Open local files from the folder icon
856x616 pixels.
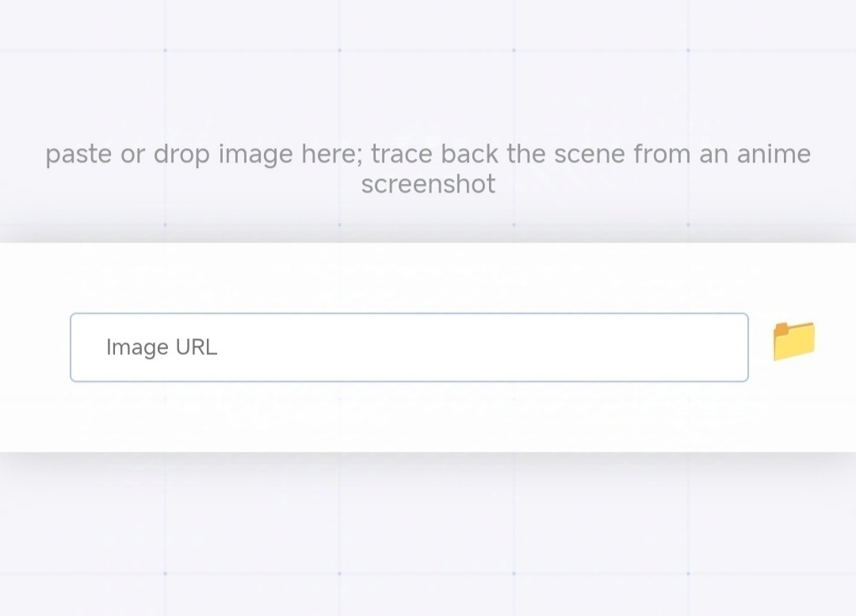coord(793,341)
